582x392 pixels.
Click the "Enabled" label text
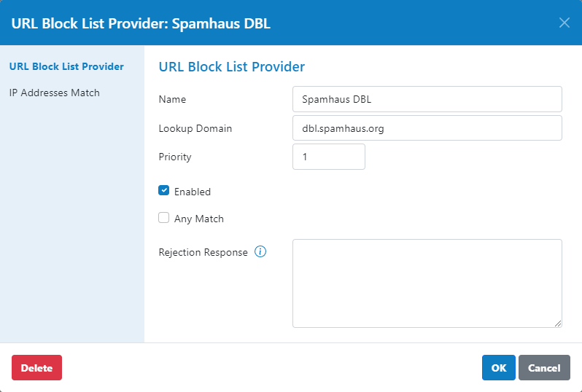[193, 192]
